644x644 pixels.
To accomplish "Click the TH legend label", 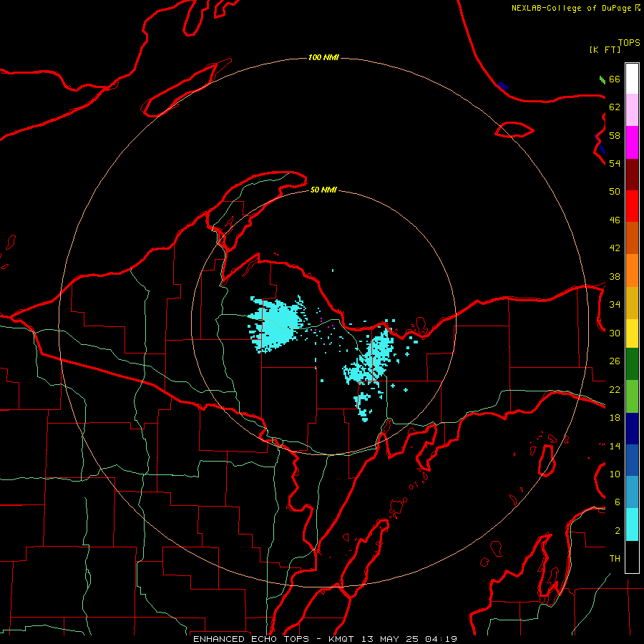I will tap(615, 559).
